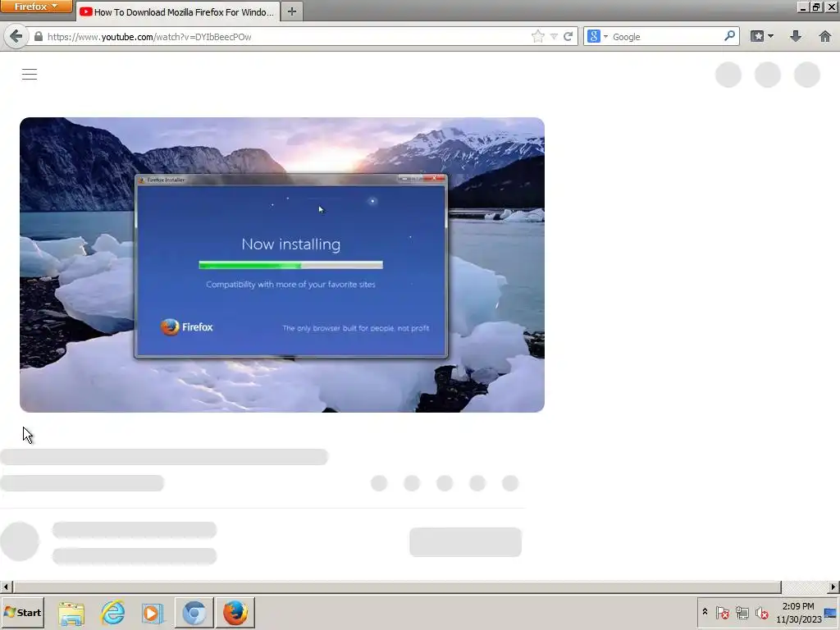Image resolution: width=840 pixels, height=630 pixels.
Task: Click the padlock site identity icon
Action: coord(38,36)
